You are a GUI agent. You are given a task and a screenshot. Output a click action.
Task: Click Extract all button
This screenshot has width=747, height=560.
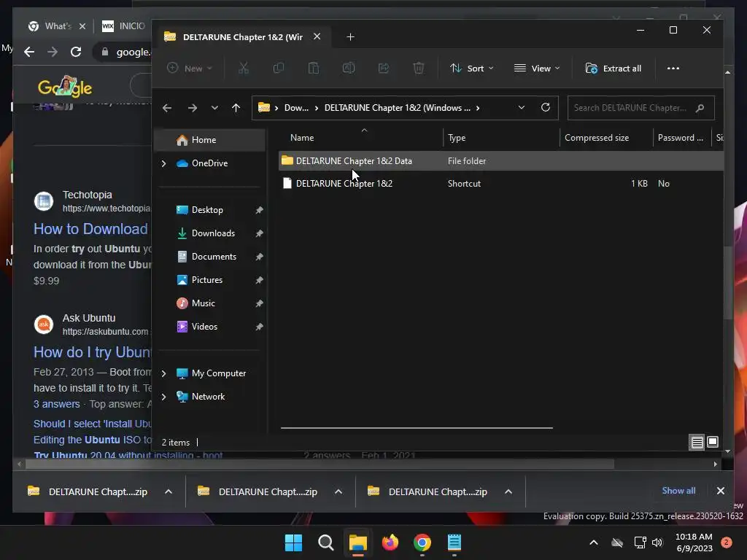[613, 68]
